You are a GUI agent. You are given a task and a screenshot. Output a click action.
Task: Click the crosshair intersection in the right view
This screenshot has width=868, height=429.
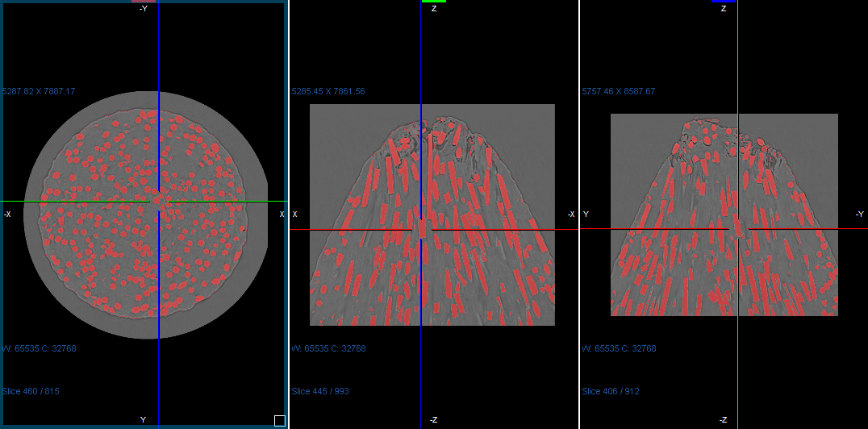pyautogui.click(x=737, y=228)
